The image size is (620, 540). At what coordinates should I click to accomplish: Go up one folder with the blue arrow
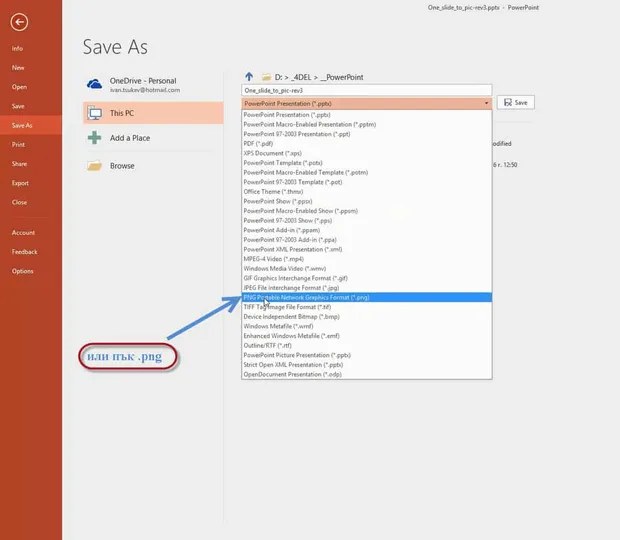[x=249, y=77]
